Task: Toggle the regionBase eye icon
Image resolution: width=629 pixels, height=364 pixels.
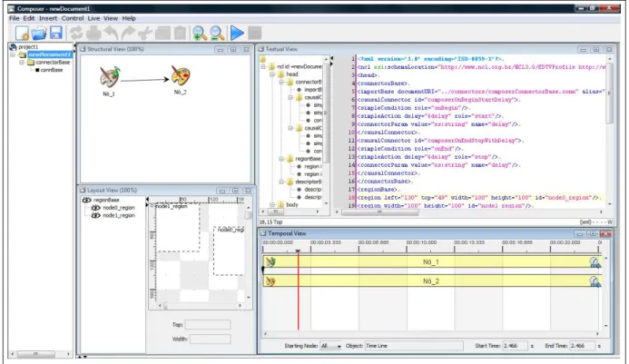Action: click(x=86, y=200)
